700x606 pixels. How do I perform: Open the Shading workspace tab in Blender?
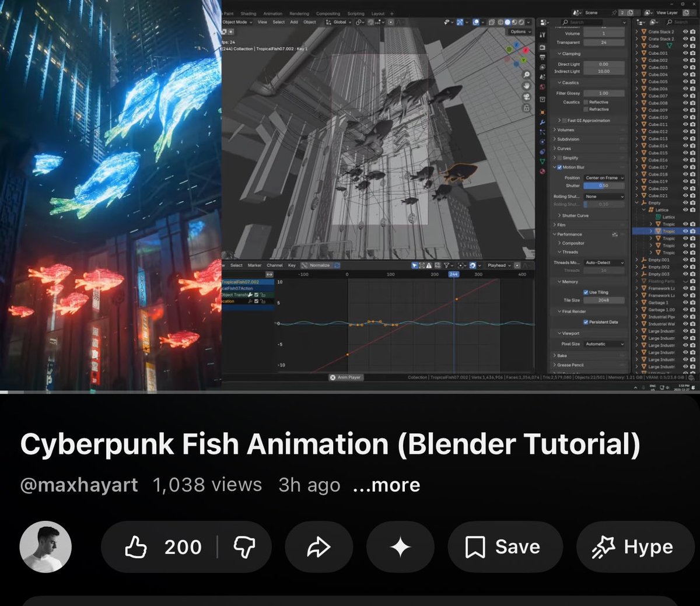click(x=249, y=13)
